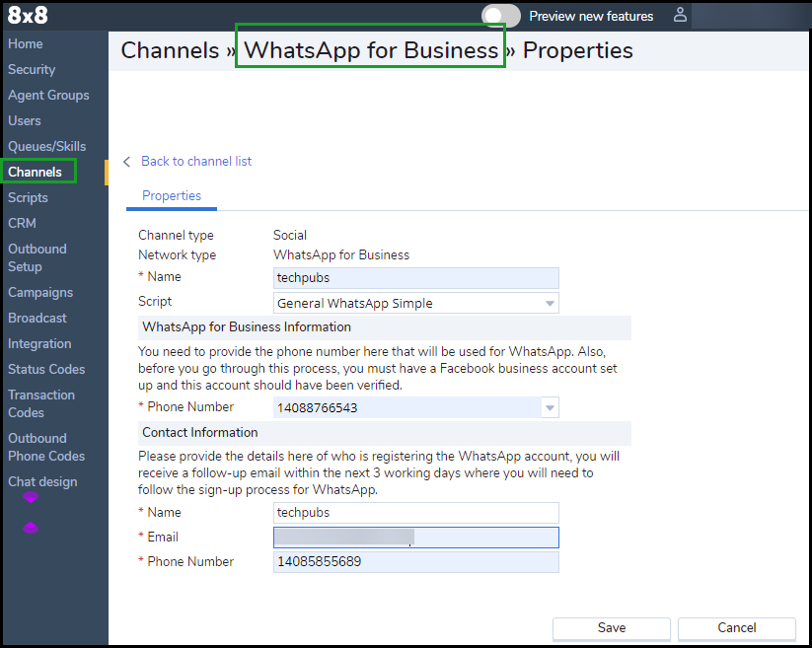Viewport: 812px width, 648px height.
Task: Open Outbound Phone Codes section
Action: [46, 447]
